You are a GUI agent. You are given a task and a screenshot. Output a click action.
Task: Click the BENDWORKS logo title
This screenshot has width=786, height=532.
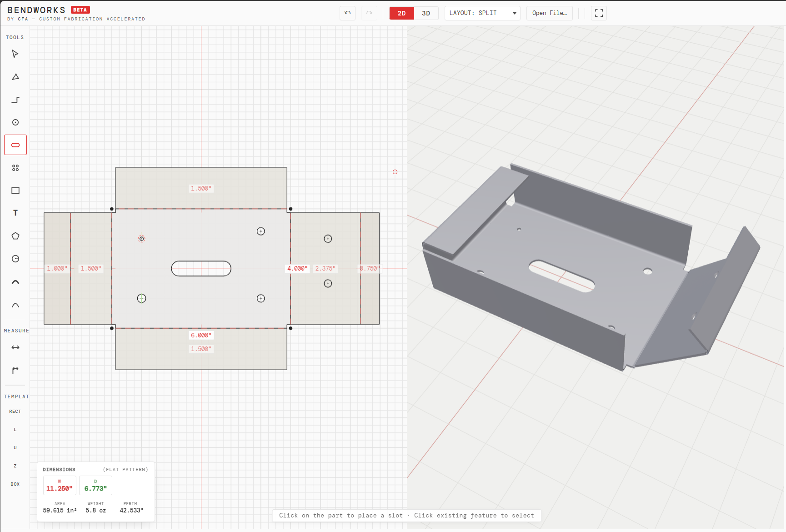36,10
